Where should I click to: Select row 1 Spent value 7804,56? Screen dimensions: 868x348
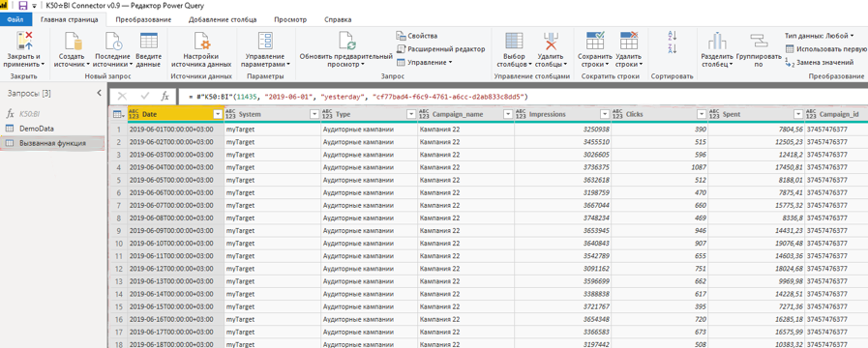click(756, 129)
